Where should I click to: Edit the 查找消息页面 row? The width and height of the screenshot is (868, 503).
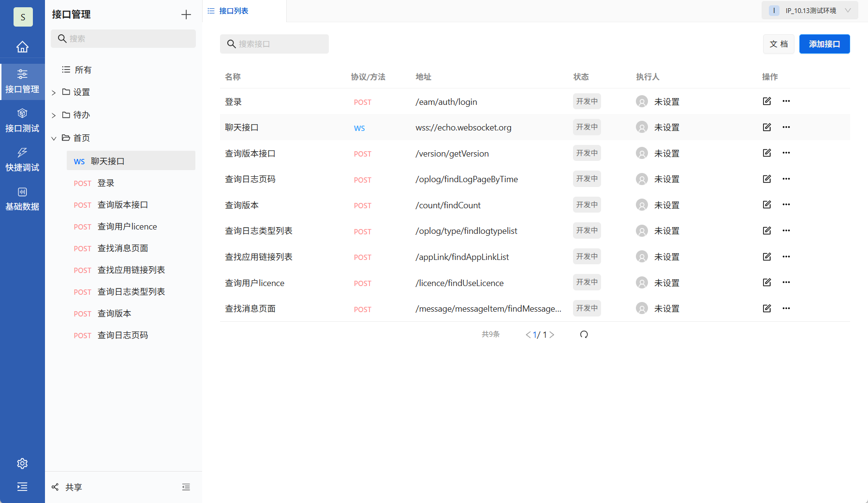[x=767, y=308]
